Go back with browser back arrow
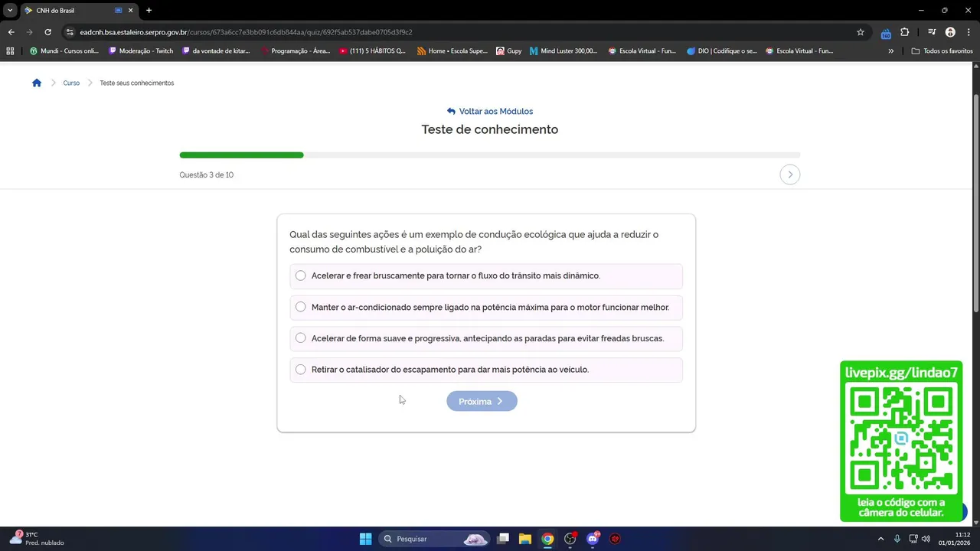 (x=11, y=32)
